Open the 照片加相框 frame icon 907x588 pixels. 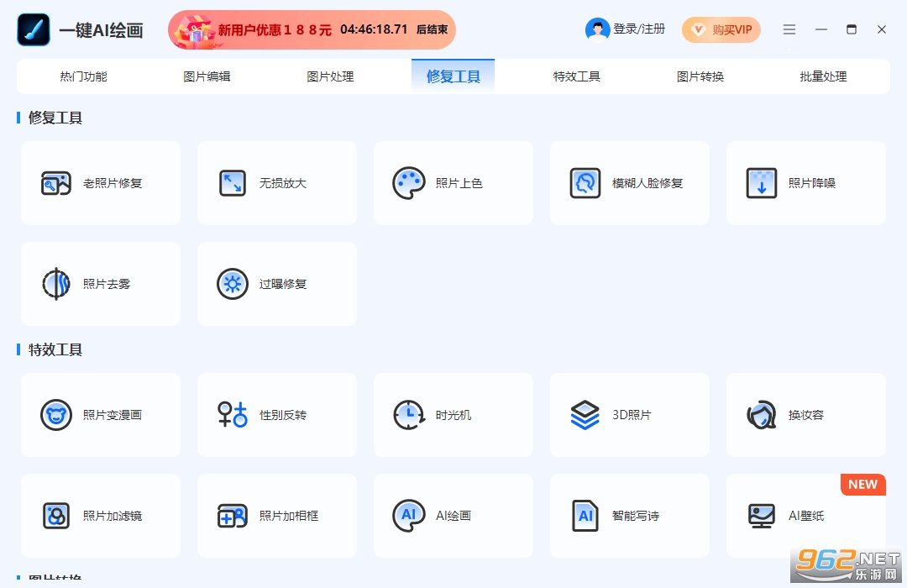coord(233,516)
